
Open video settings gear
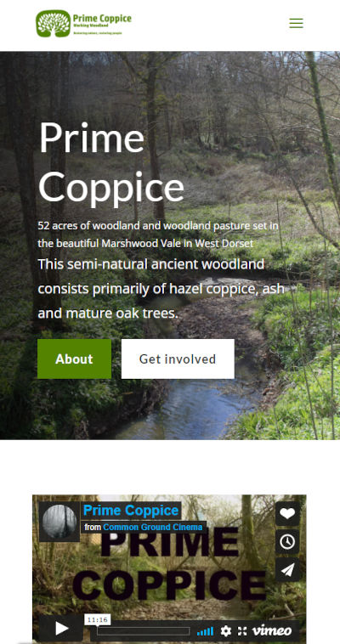pos(226,631)
